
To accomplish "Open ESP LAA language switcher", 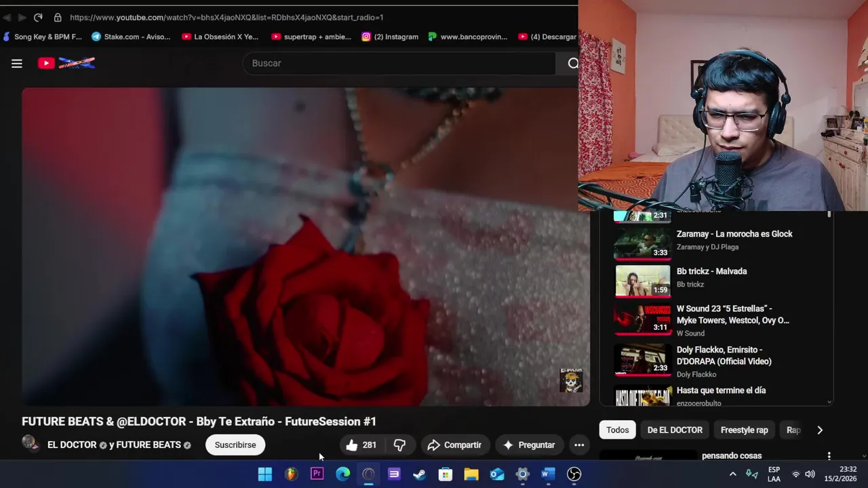I will [x=774, y=474].
